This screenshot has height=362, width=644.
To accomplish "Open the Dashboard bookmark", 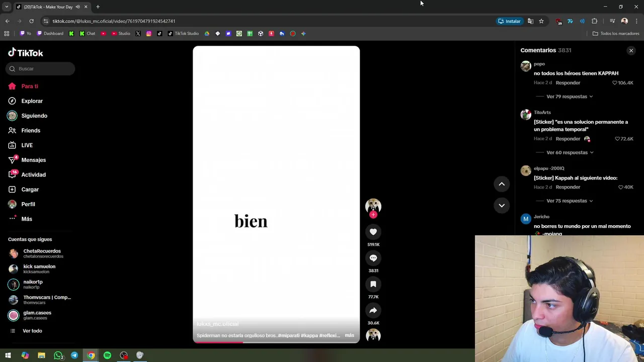I will point(50,34).
